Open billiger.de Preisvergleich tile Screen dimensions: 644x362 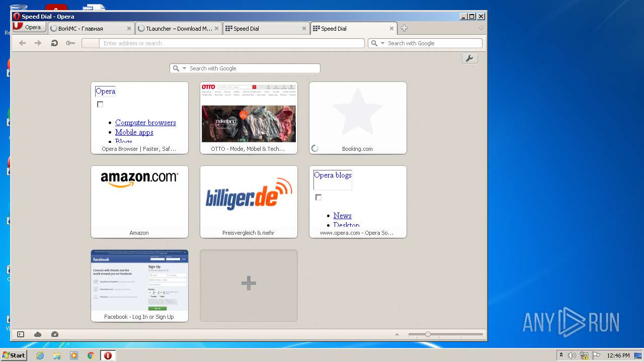249,202
